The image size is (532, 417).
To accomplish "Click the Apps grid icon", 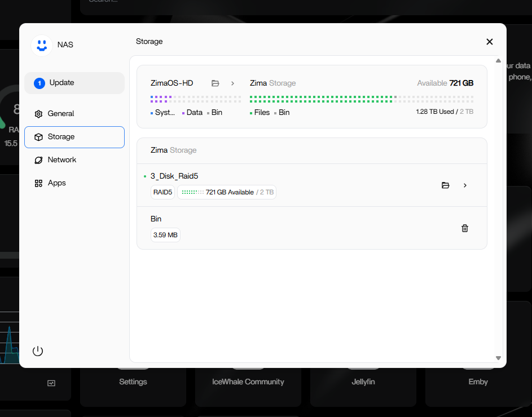I will [38, 183].
